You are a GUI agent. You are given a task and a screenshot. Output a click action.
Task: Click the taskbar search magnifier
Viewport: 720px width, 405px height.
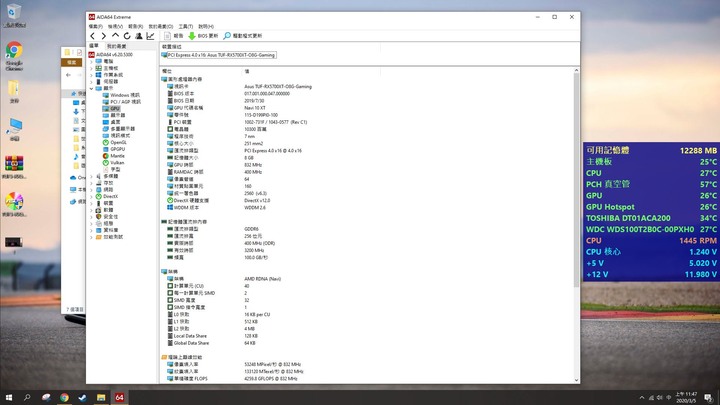tap(27, 397)
